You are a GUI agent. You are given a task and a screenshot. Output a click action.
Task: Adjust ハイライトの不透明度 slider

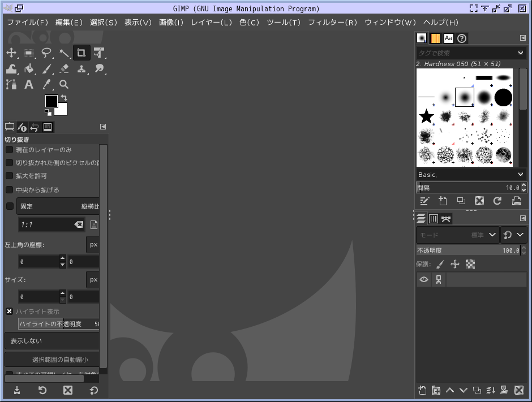pyautogui.click(x=59, y=324)
